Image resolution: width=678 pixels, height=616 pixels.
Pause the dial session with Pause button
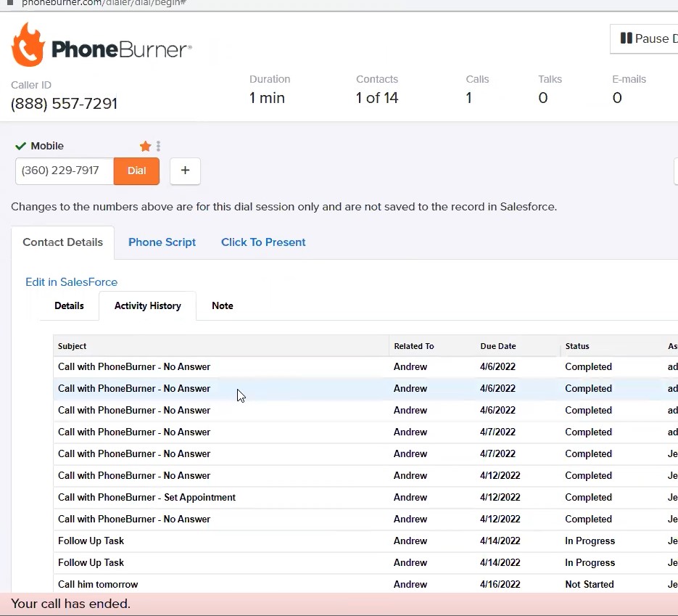pos(644,39)
